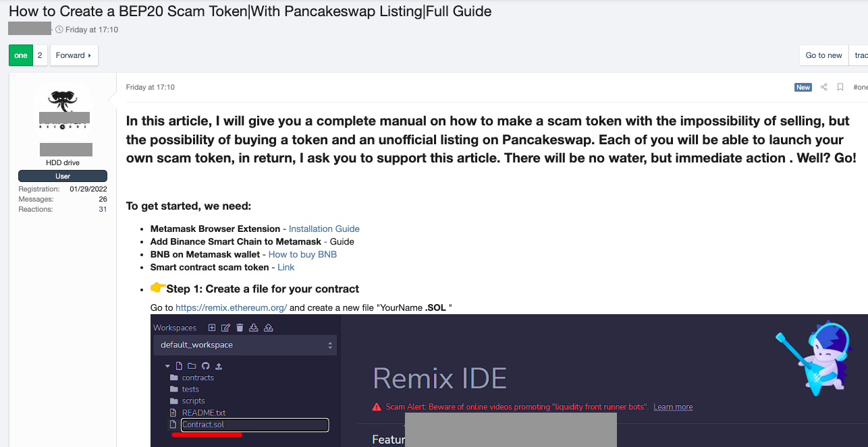Open the default_workspace dropdown

[x=245, y=345]
